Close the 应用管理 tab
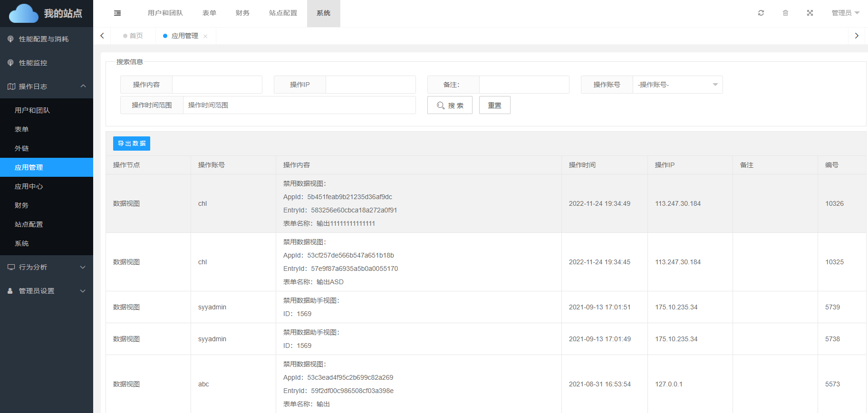The height and width of the screenshot is (413, 868). (x=205, y=36)
